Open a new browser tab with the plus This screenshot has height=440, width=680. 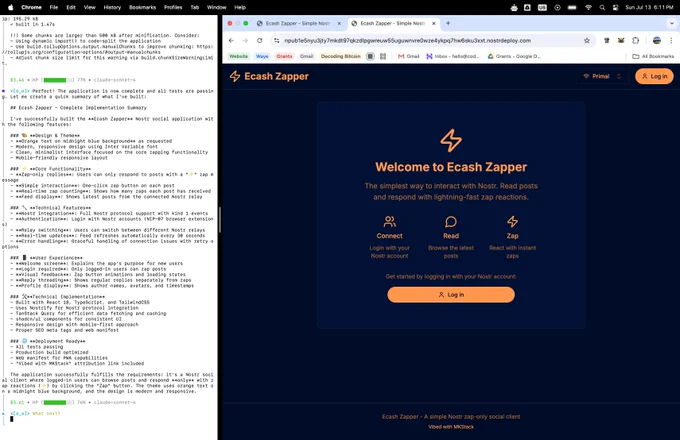click(448, 23)
